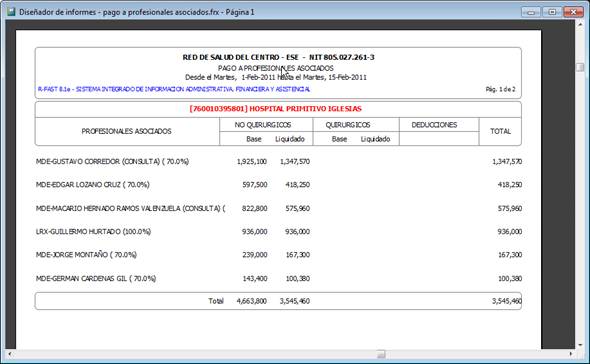Viewport: 590px width, 364px height.
Task: Click the QUIRURGICOS column header
Action: click(348, 125)
